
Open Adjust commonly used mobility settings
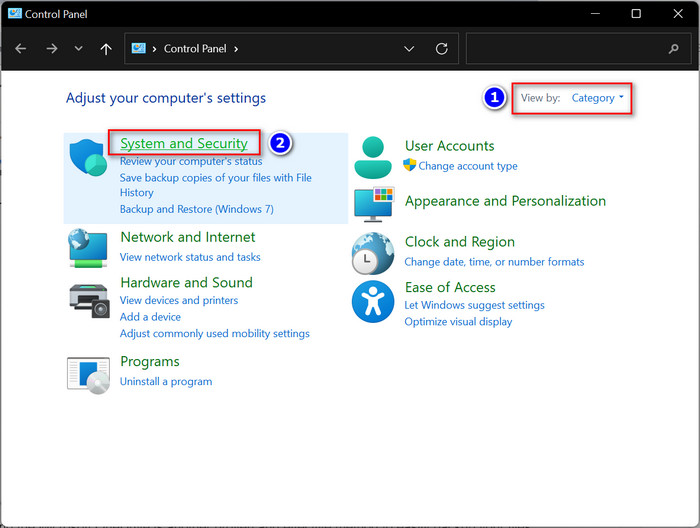[215, 333]
